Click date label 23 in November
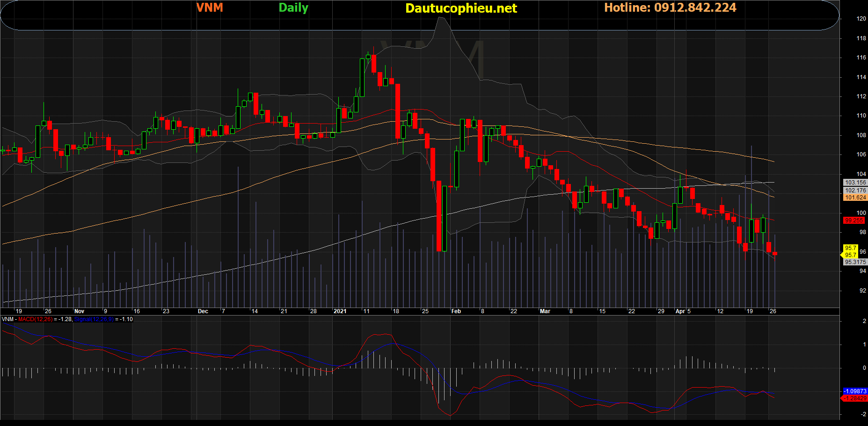The height and width of the screenshot is (426, 868). click(x=166, y=311)
